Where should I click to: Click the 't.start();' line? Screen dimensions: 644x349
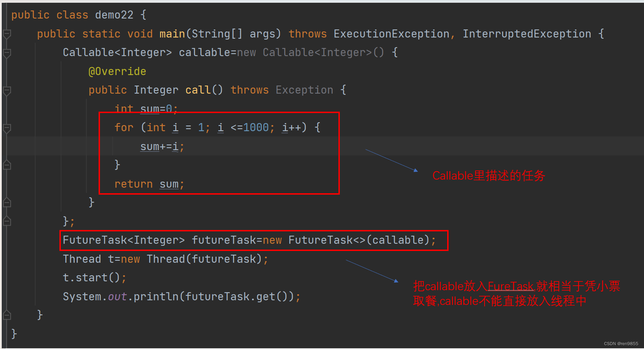tap(94, 278)
